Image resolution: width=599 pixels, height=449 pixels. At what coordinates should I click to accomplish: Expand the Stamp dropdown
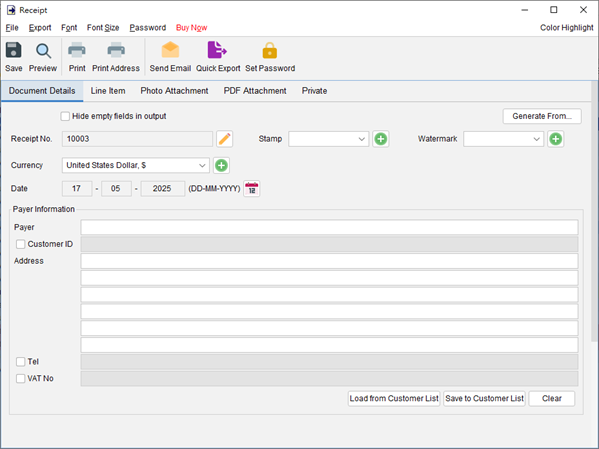point(329,139)
